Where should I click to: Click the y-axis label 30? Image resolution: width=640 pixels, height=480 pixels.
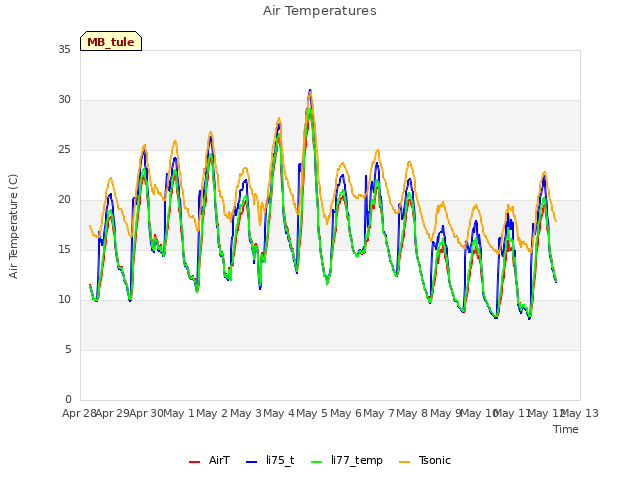[64, 100]
